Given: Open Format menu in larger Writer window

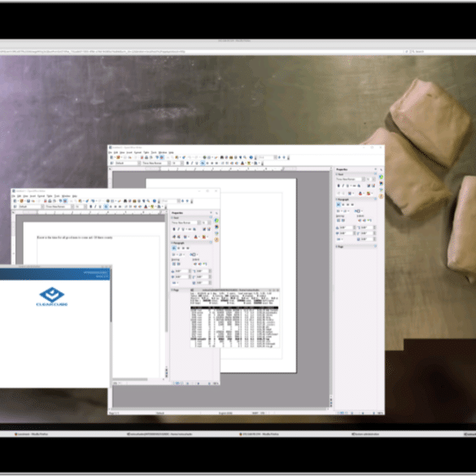Looking at the screenshot, I should coord(138,152).
